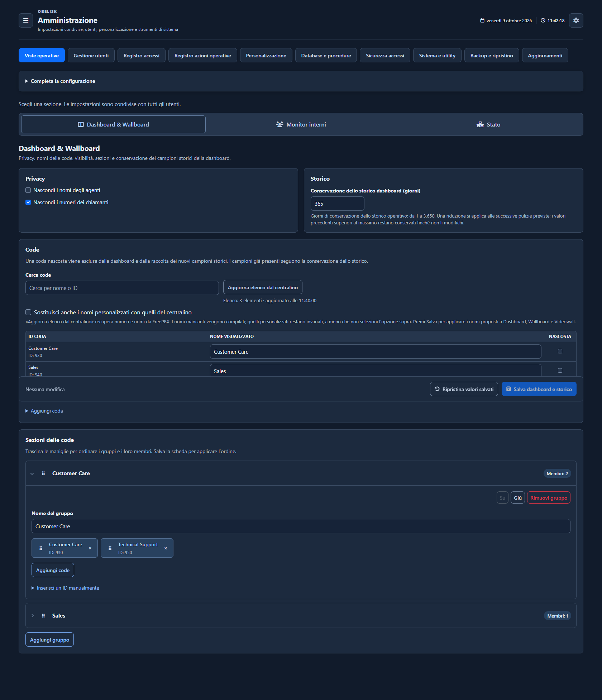Click Rimuovi gruppo button
Image resolution: width=602 pixels, height=700 pixels.
point(549,498)
